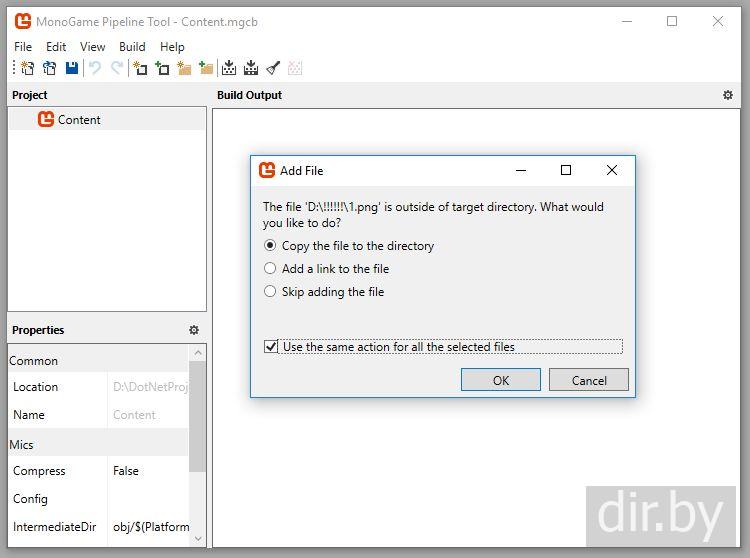Click the MonoGame logo in Add File dialog
Viewport: 750px width, 558px height.
tap(267, 170)
